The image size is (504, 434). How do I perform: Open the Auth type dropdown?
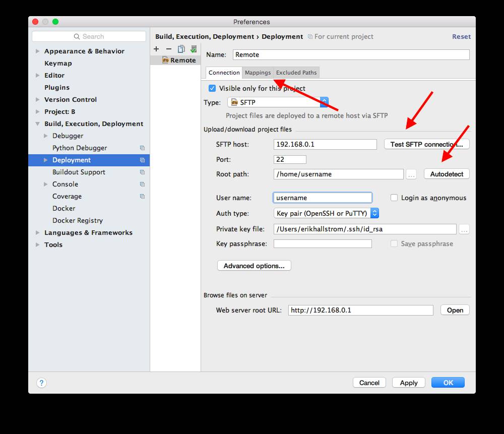[x=326, y=213]
